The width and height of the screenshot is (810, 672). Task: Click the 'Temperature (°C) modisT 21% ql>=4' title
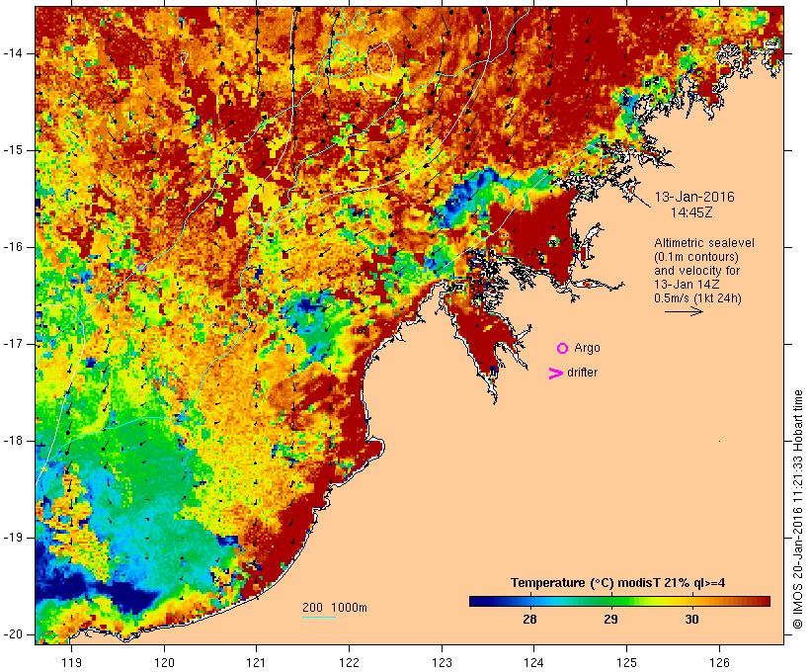617,583
